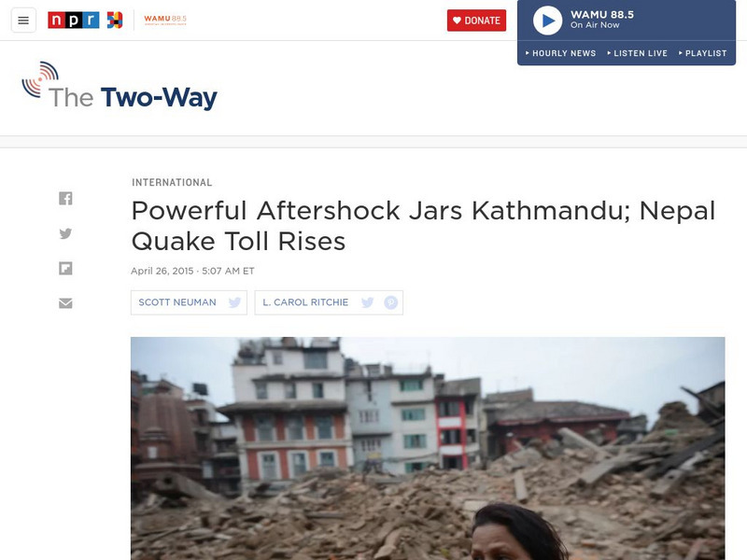This screenshot has height=560, width=747.
Task: Click the NPR 50th anniversary icon
Action: (x=114, y=20)
